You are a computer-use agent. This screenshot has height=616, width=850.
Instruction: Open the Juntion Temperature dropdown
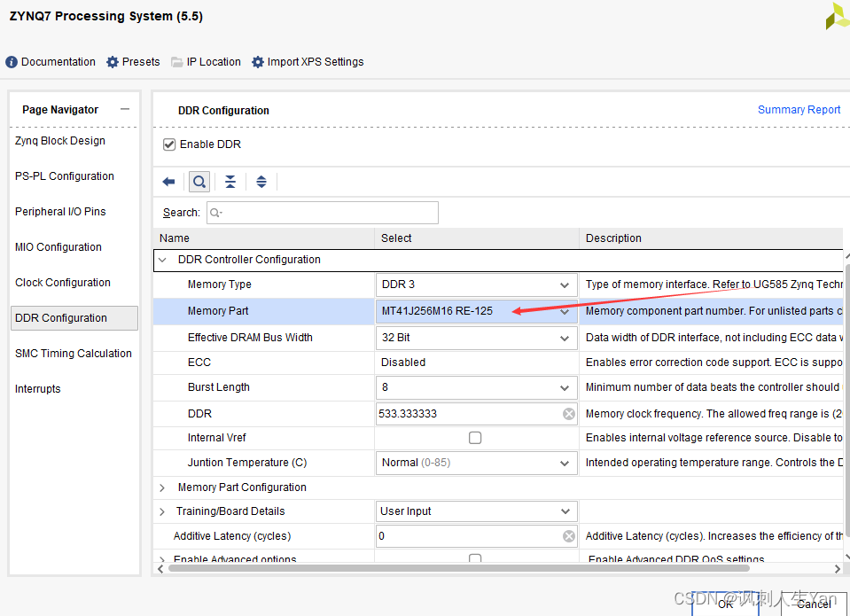coord(565,463)
